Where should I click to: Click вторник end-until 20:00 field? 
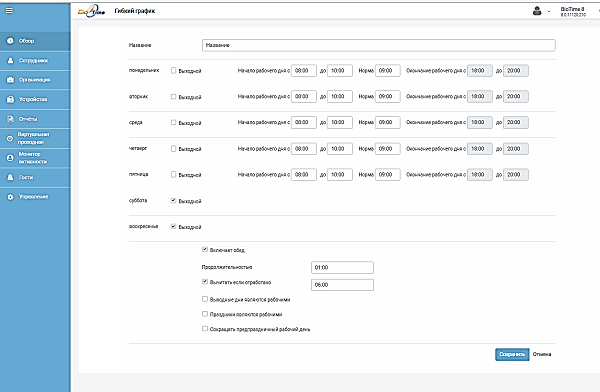point(516,96)
